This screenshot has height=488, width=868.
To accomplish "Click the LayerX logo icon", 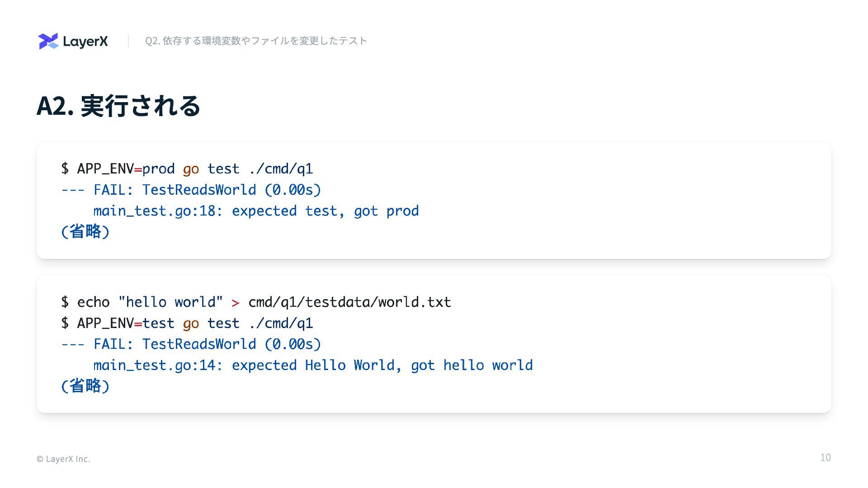I will (48, 41).
